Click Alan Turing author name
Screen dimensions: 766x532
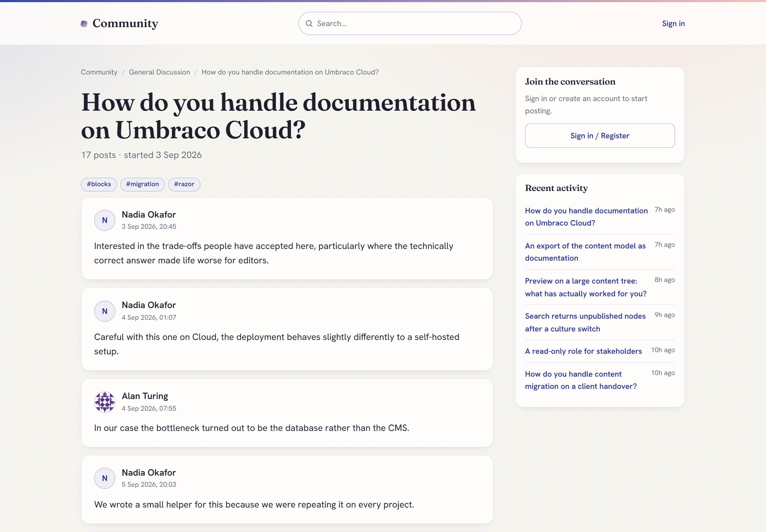[x=145, y=396]
